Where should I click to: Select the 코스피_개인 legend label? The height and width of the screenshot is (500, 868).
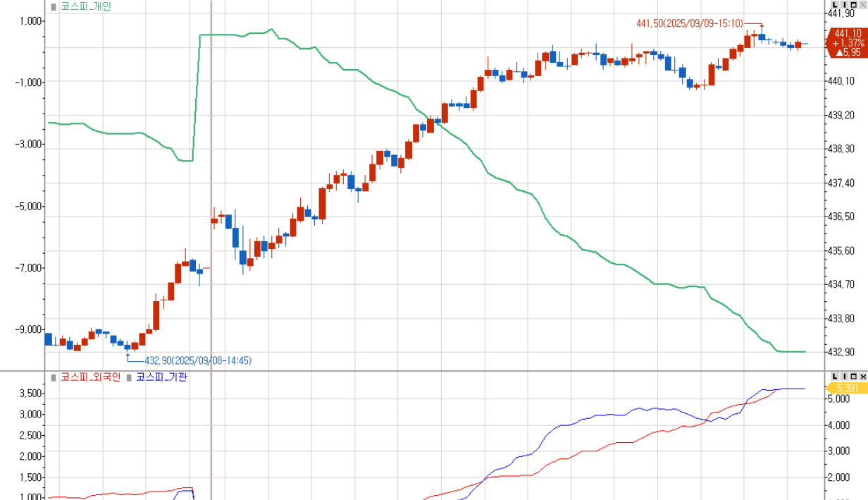pos(85,6)
